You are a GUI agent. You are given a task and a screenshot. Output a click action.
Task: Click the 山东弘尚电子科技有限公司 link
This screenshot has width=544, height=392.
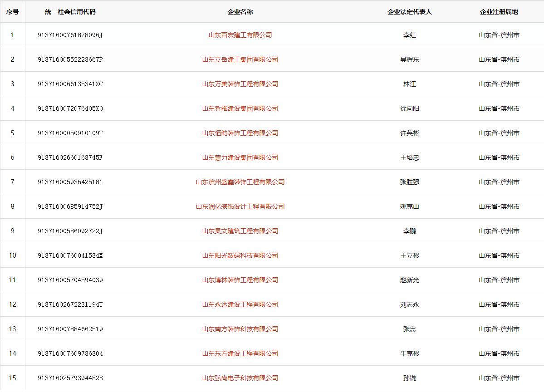pyautogui.click(x=240, y=378)
